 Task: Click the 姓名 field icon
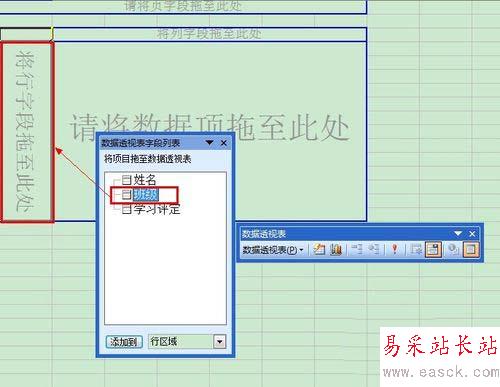pyautogui.click(x=126, y=180)
